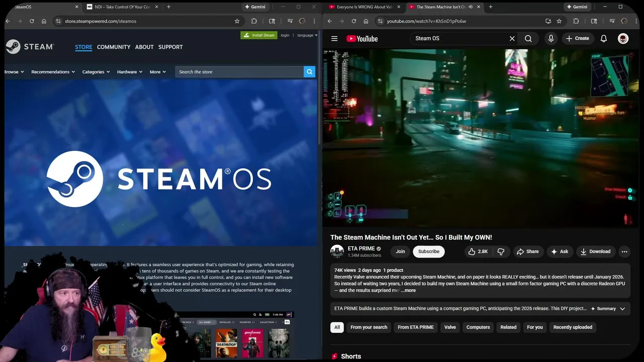Run the YouTube search magnifier button
This screenshot has width=644, height=362.
coord(528,38)
